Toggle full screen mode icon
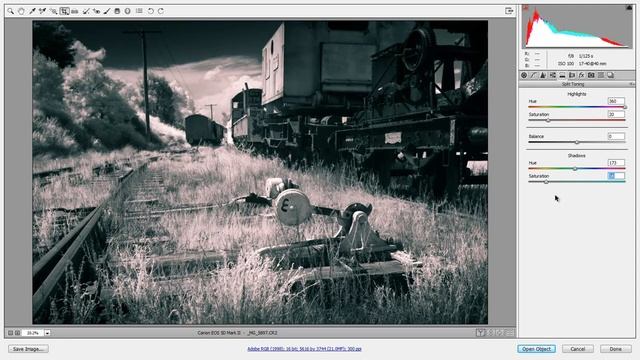Screen dimensions: 640x360 coord(509,11)
